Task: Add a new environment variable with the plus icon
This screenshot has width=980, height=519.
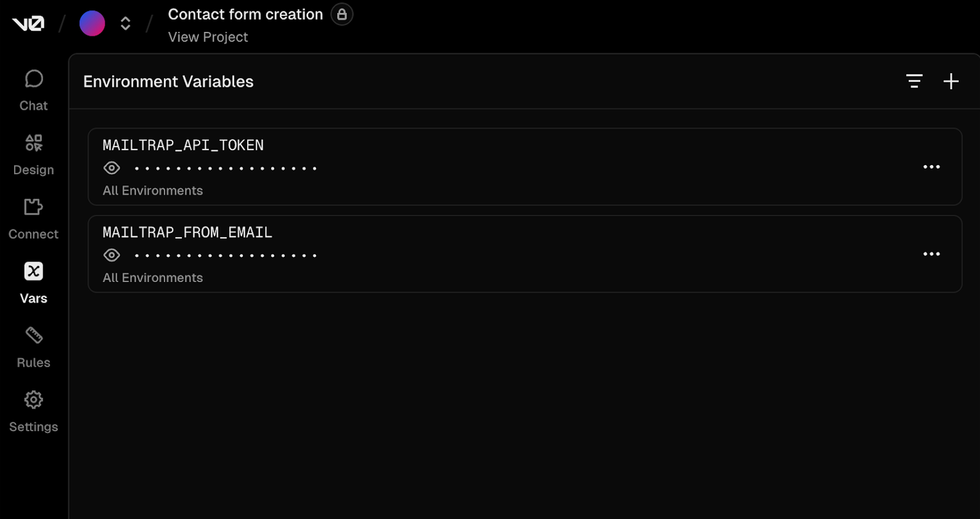Action: tap(951, 81)
